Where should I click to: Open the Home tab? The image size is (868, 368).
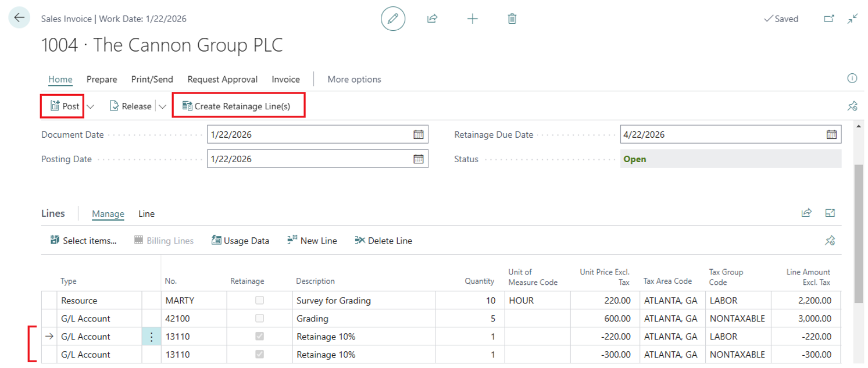(60, 79)
